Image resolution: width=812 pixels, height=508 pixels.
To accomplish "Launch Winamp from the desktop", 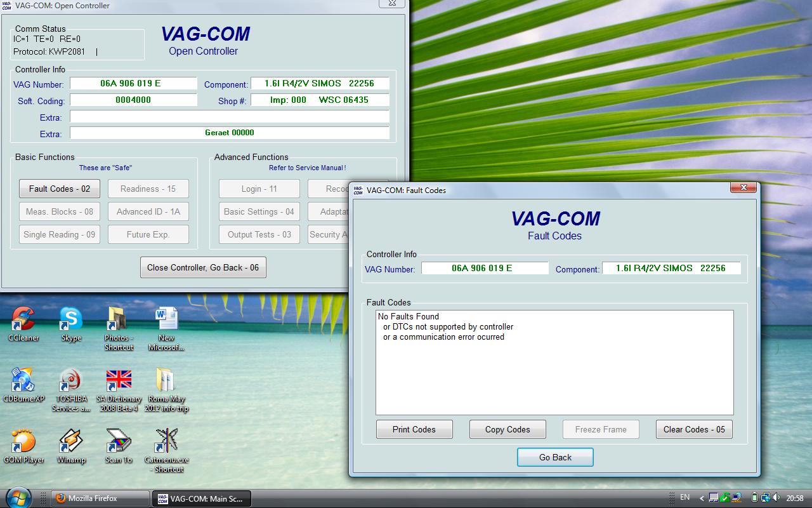I will click(x=71, y=442).
